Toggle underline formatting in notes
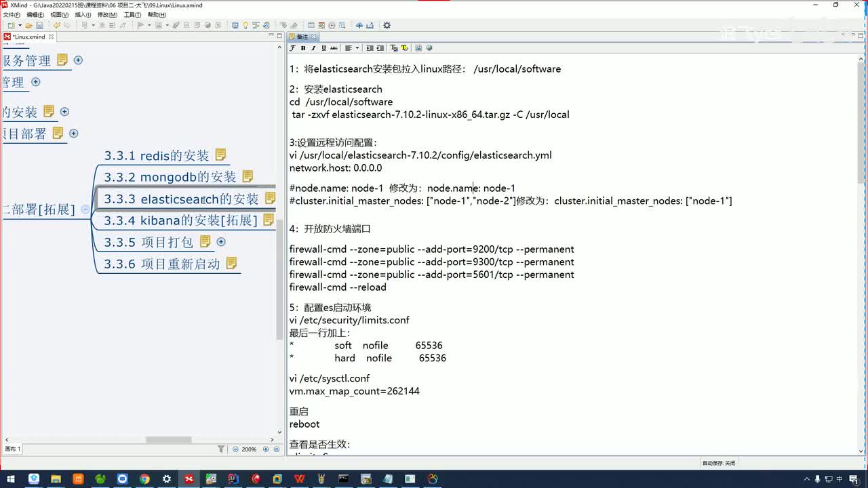This screenshot has width=868, height=488. [x=323, y=48]
